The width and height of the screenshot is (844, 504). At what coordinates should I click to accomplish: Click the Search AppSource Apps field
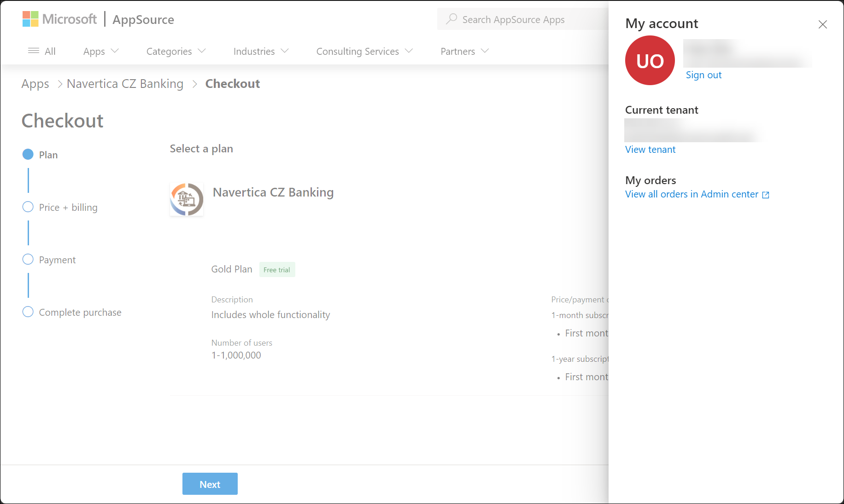[x=523, y=19]
